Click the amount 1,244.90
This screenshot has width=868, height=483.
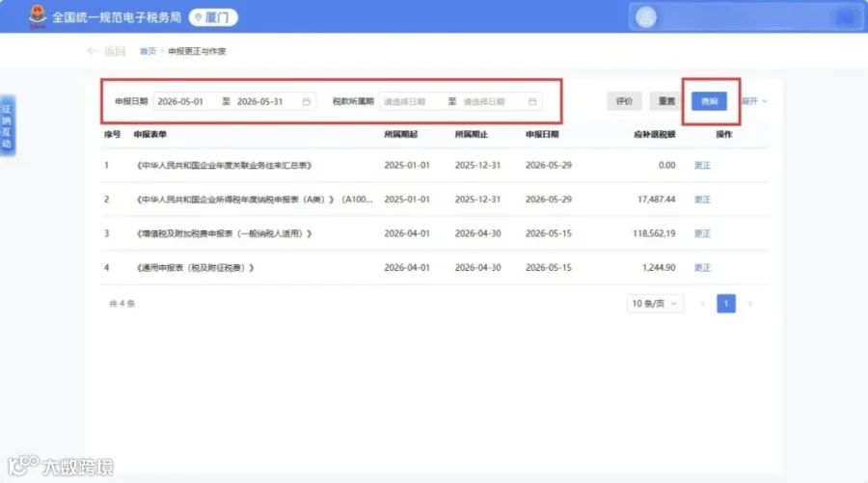(x=659, y=268)
